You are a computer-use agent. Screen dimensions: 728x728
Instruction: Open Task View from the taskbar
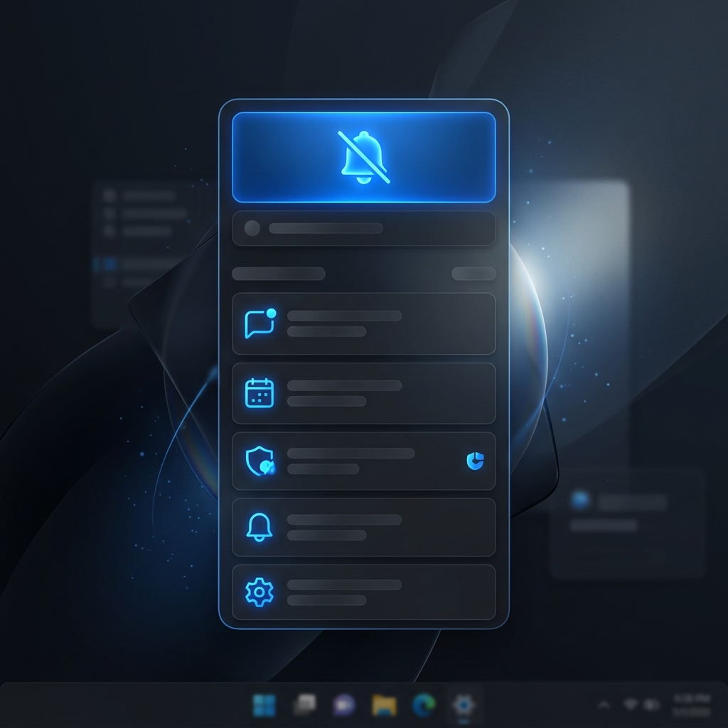pos(304,705)
